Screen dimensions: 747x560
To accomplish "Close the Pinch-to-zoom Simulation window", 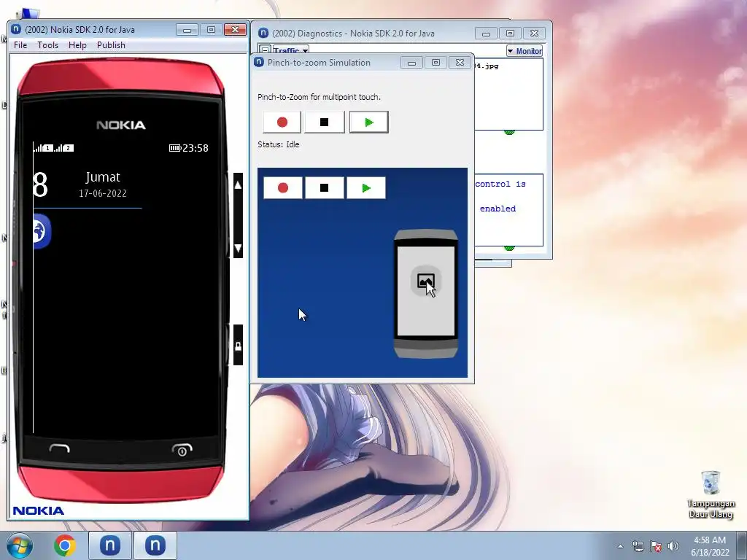I will pos(460,63).
